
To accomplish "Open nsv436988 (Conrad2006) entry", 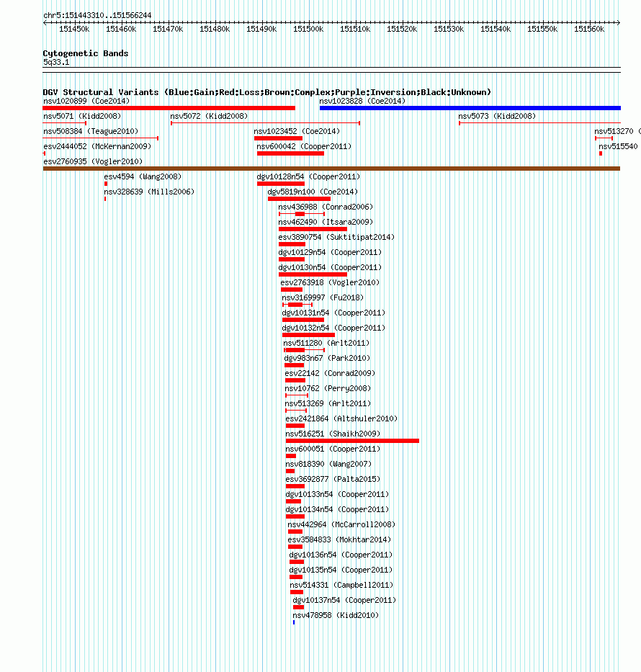I will click(326, 207).
